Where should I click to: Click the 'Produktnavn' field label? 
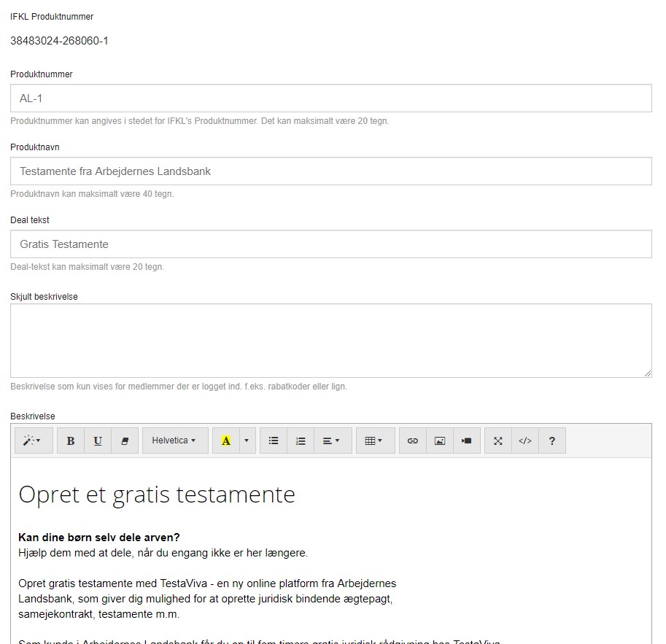35,147
